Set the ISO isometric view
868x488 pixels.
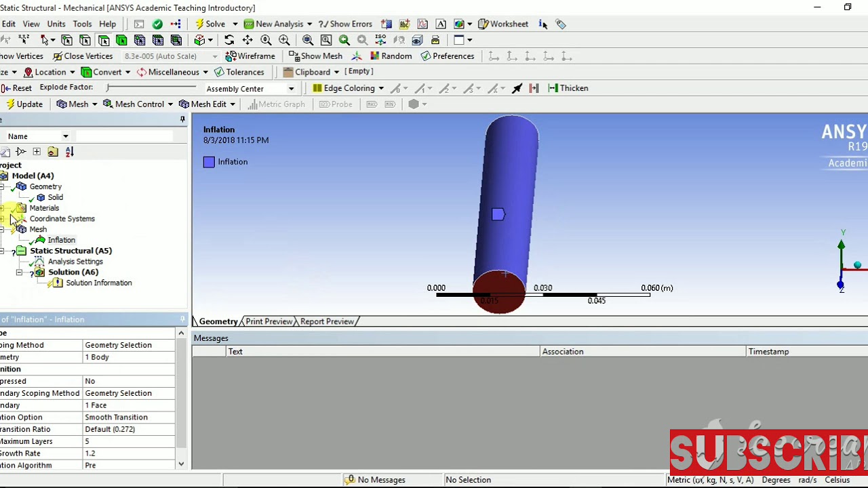[x=380, y=40]
